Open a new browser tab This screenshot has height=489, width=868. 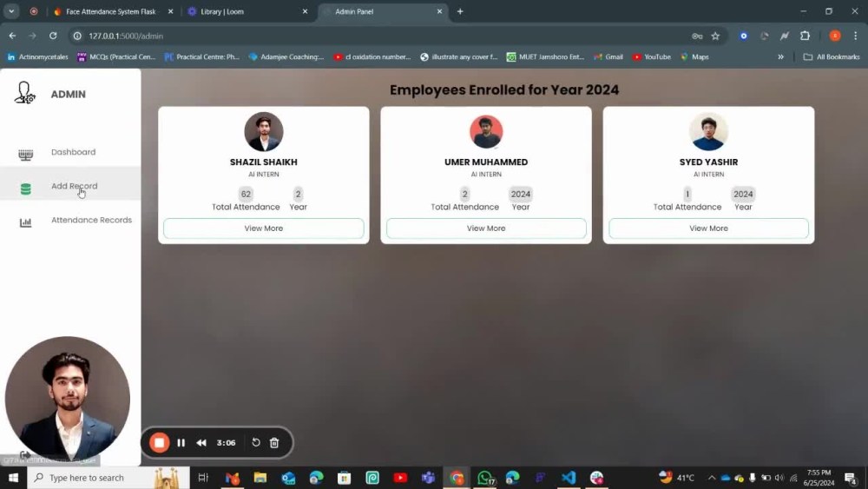coord(460,11)
